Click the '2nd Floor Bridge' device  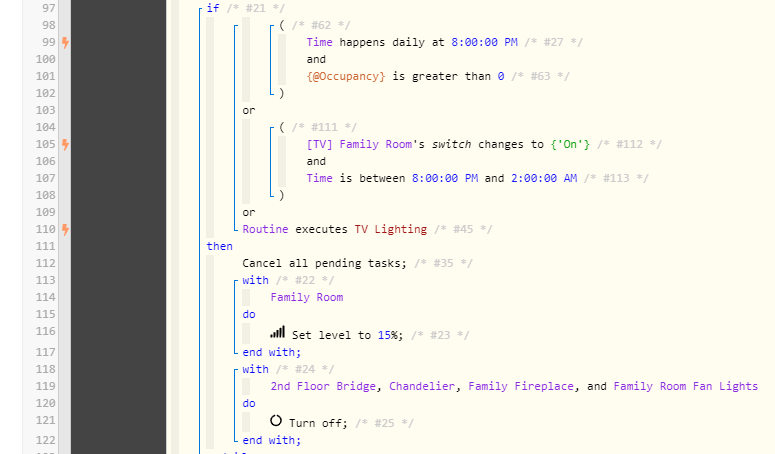[323, 386]
